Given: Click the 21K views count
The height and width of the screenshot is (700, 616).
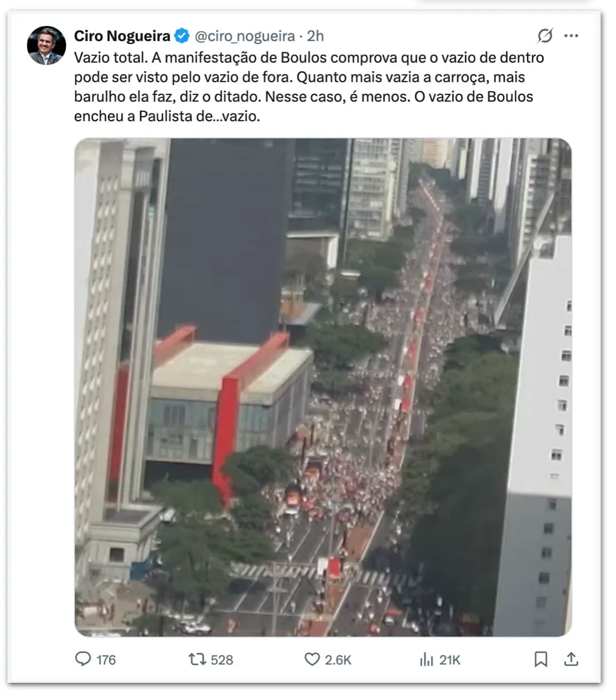Looking at the screenshot, I should 450,660.
